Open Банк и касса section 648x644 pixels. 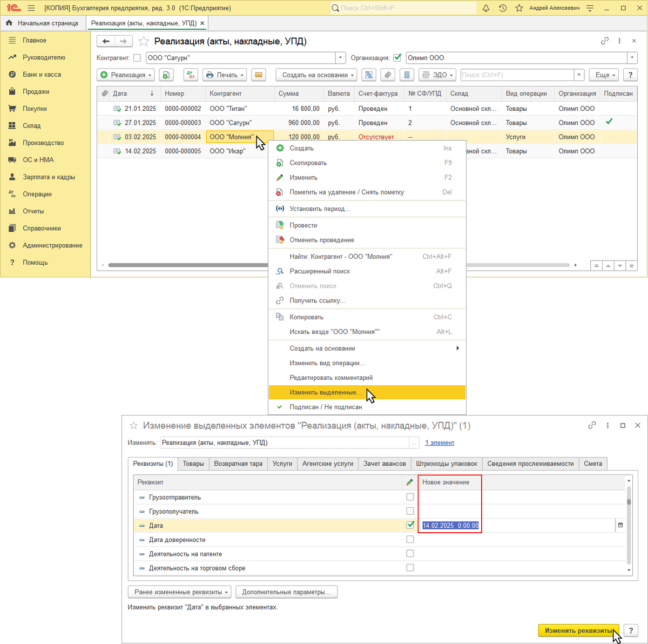coord(42,75)
